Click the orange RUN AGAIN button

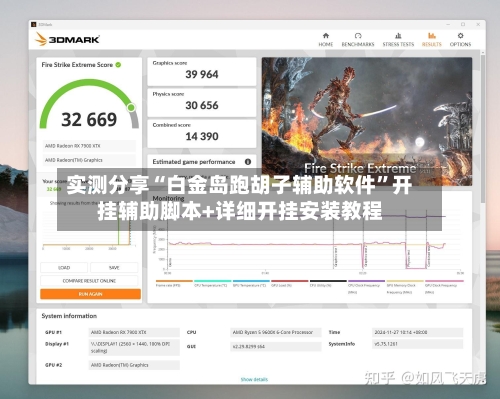point(90,294)
